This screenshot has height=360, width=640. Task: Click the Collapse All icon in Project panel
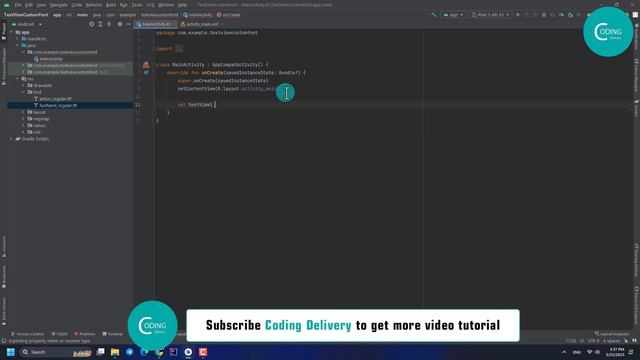[x=109, y=24]
